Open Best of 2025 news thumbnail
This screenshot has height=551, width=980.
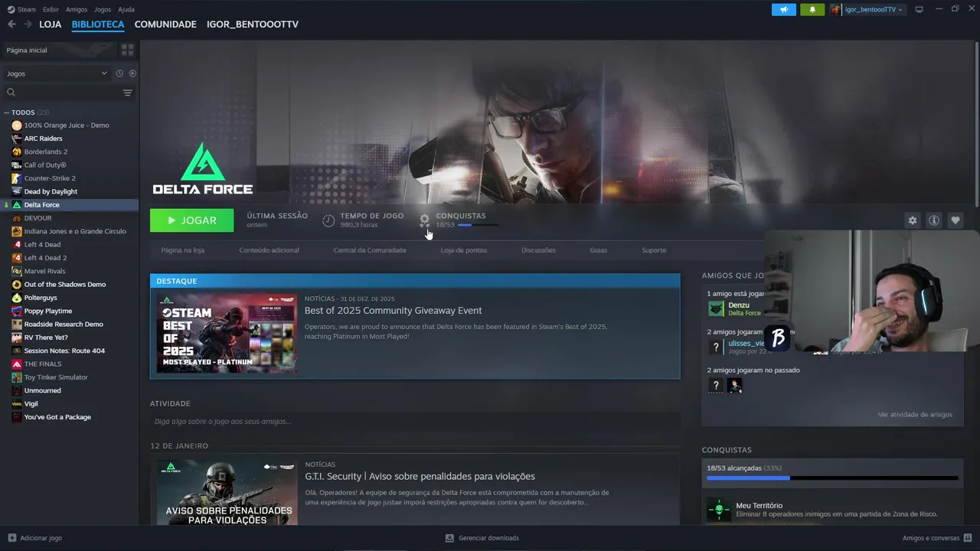click(x=227, y=334)
